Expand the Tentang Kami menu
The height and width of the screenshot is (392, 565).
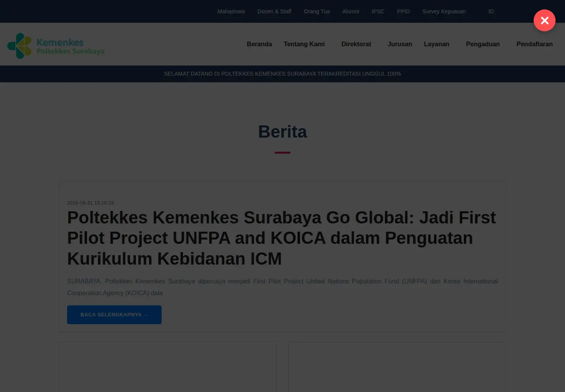pos(304,44)
